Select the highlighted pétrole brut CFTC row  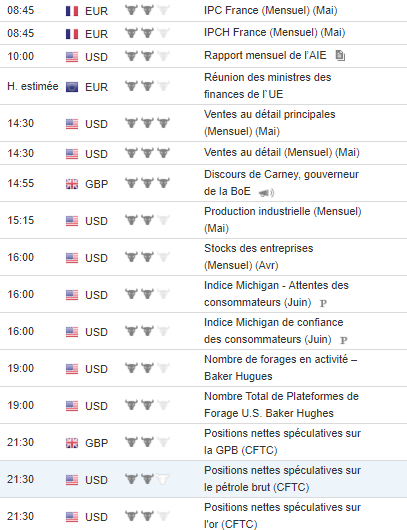(204, 479)
